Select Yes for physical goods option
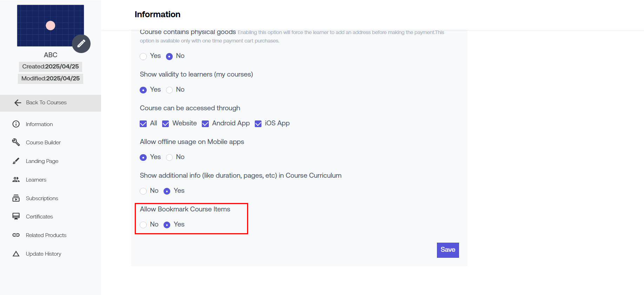Screen dimensions: 644x295 pyautogui.click(x=143, y=56)
